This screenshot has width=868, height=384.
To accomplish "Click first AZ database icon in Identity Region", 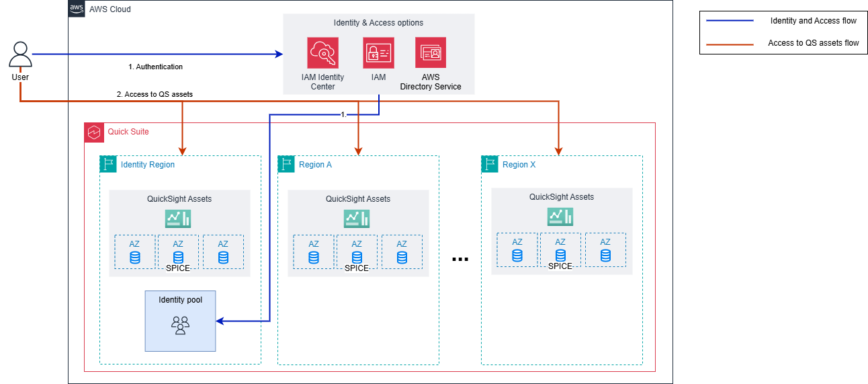I will [135, 258].
